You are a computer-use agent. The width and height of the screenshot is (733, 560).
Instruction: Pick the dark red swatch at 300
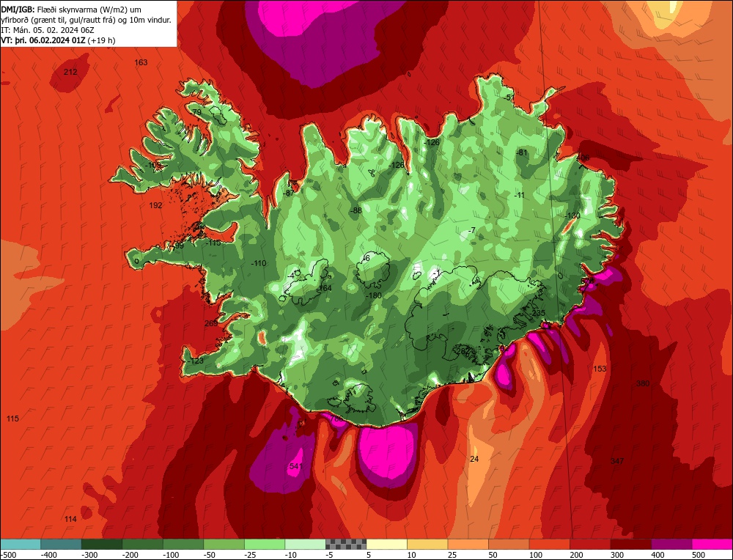click(x=630, y=544)
